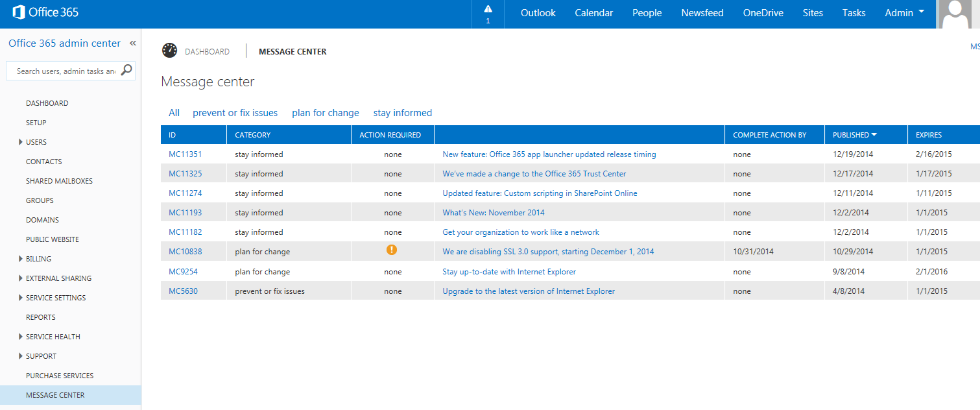Open the app launcher updated release timing message
This screenshot has height=410, width=980.
[549, 154]
